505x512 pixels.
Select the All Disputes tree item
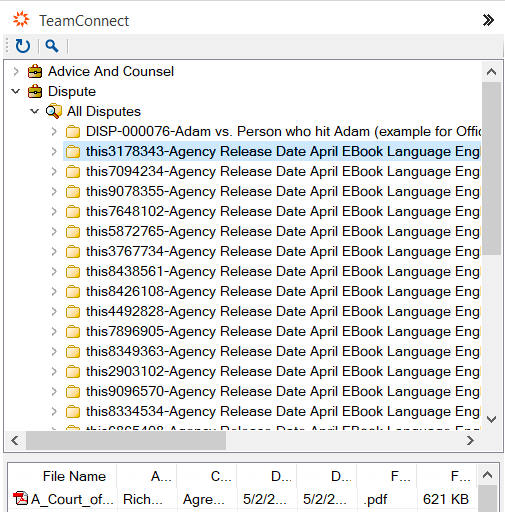coord(104,111)
